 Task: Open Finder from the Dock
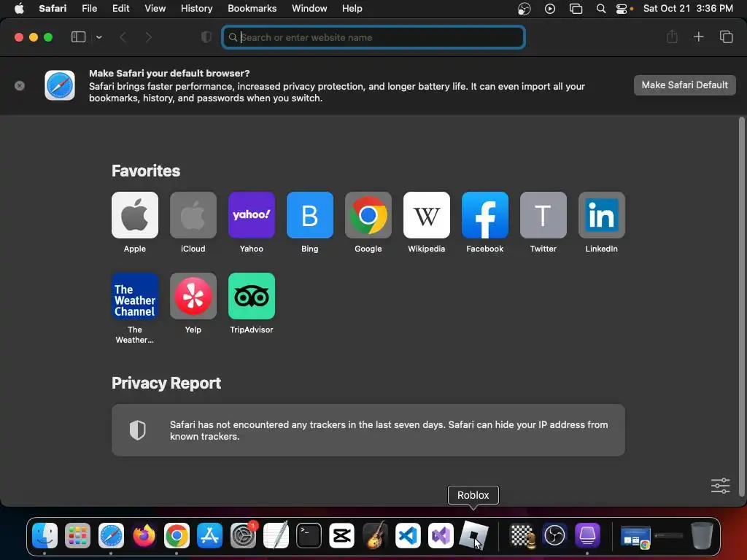tap(44, 535)
